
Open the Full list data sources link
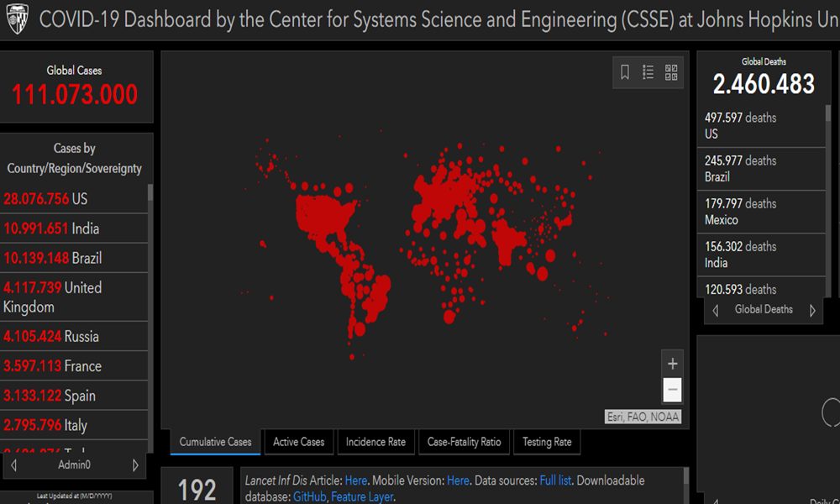[x=555, y=480]
